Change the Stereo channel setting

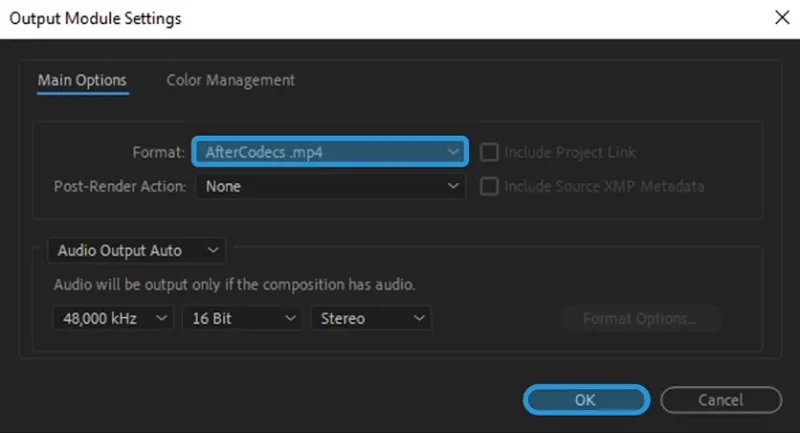pyautogui.click(x=371, y=318)
